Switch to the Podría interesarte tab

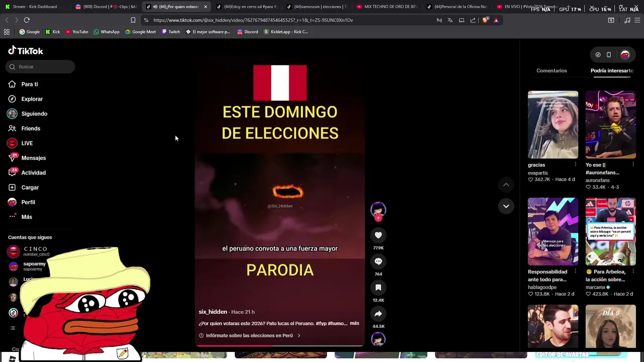612,70
